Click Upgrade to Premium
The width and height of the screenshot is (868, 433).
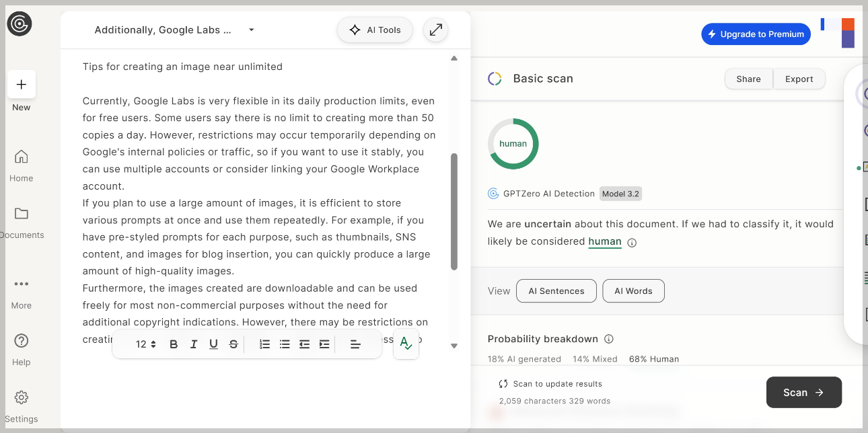[756, 34]
